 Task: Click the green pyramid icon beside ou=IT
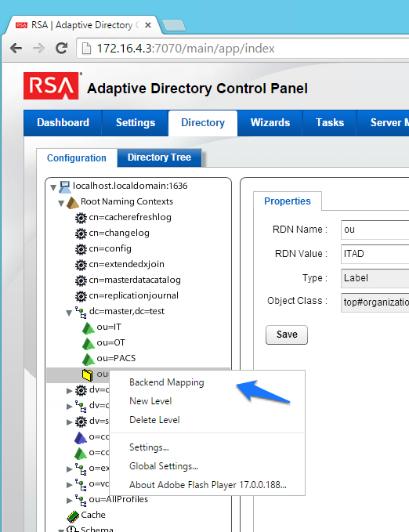pyautogui.click(x=89, y=328)
